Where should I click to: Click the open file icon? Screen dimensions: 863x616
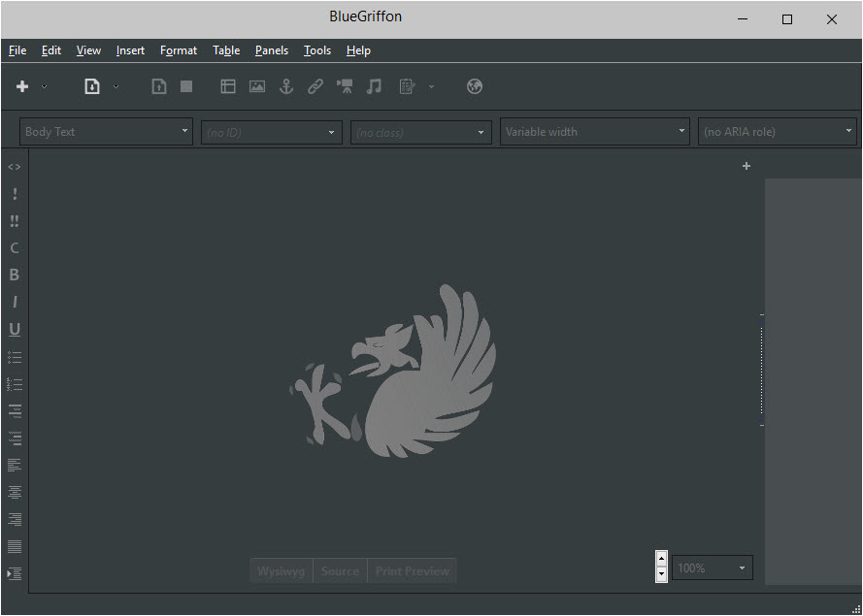92,86
